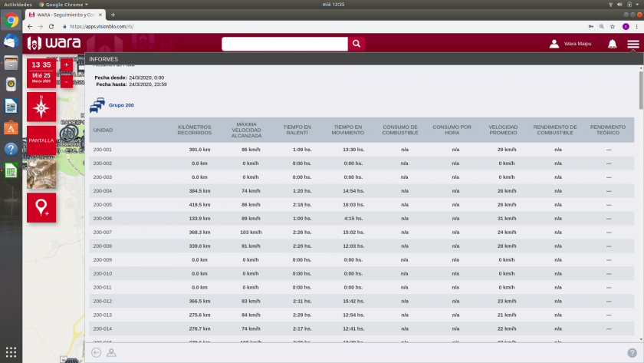Zoom in the map with plus button
This screenshot has height=363, width=644.
(x=66, y=64)
